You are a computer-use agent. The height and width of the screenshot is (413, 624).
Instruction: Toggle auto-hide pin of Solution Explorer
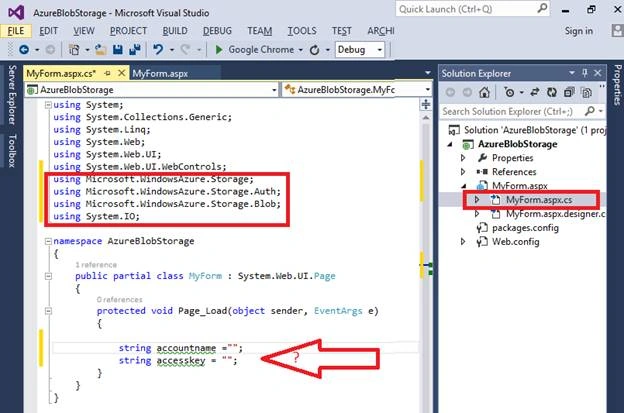click(x=585, y=73)
